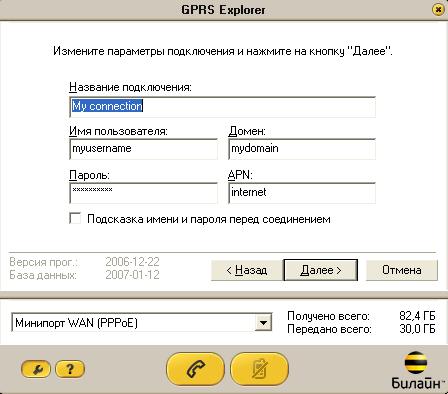Click the Версия прог.: label
The width and height of the screenshot is (448, 394).
(x=44, y=262)
